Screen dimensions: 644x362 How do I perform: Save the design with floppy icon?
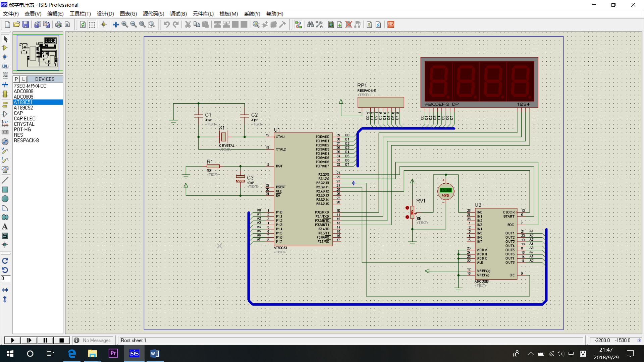coord(25,24)
